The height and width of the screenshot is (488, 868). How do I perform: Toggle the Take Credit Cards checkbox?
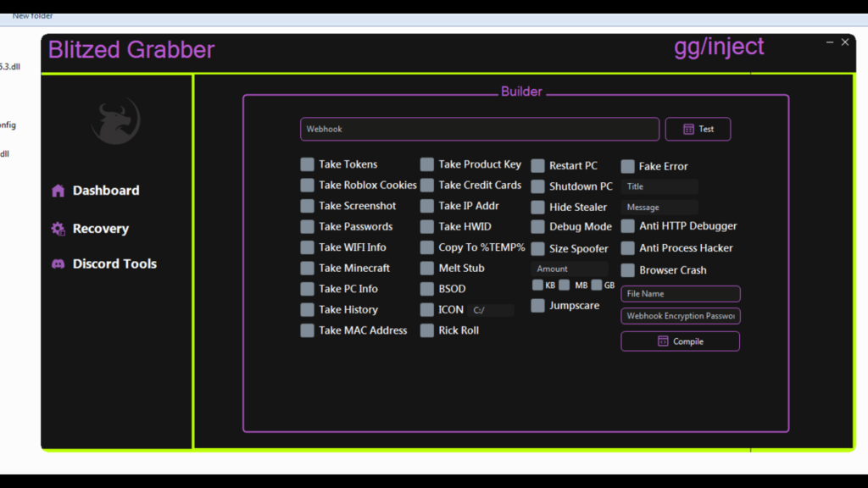[427, 185]
